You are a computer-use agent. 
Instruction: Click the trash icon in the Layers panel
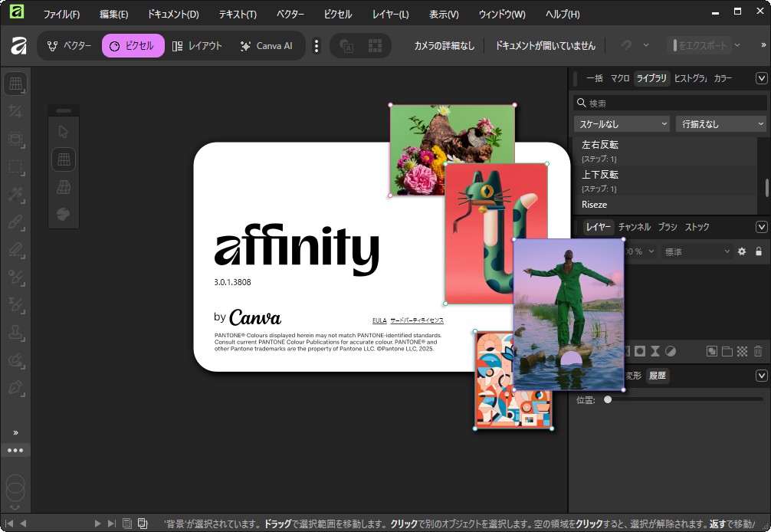(757, 351)
